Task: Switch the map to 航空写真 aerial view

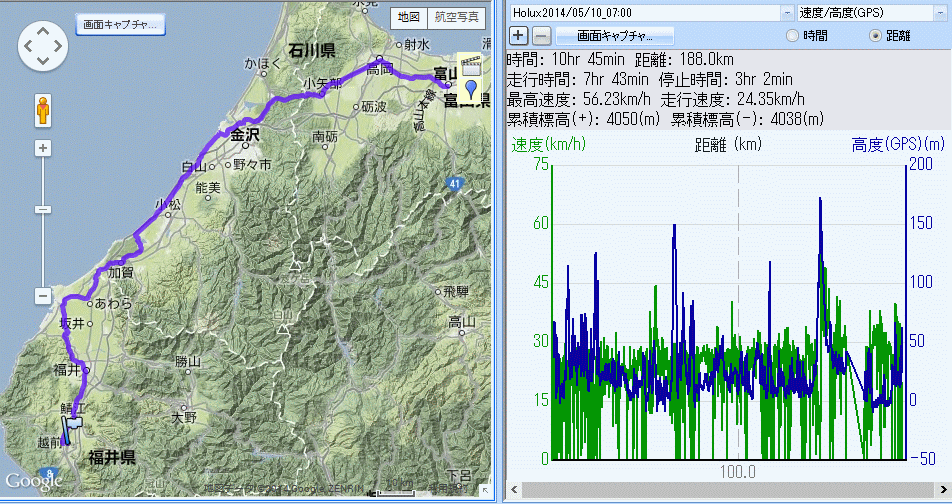Action: [457, 17]
